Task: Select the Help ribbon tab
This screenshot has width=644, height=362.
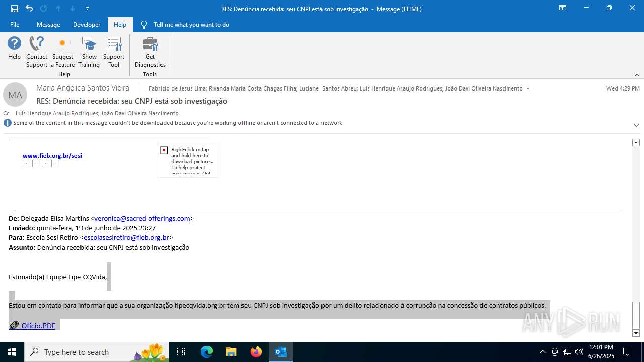Action: coord(120,25)
